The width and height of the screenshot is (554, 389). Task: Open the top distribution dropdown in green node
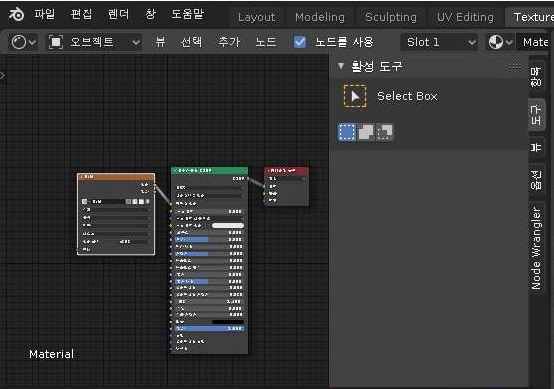point(210,188)
